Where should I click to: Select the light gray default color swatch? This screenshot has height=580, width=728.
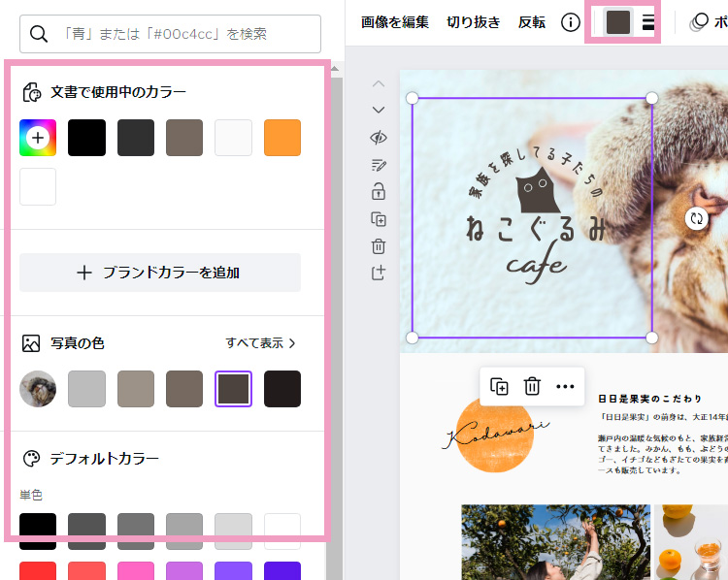[x=233, y=532]
